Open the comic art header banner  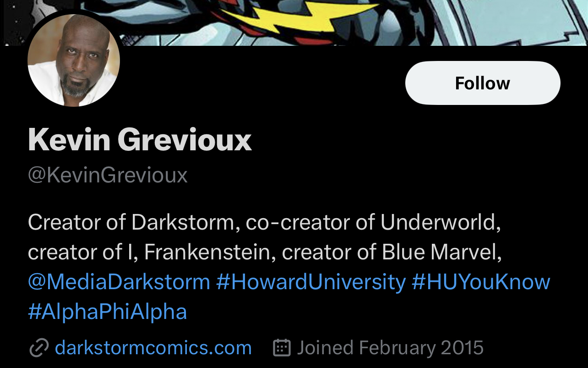click(x=294, y=22)
